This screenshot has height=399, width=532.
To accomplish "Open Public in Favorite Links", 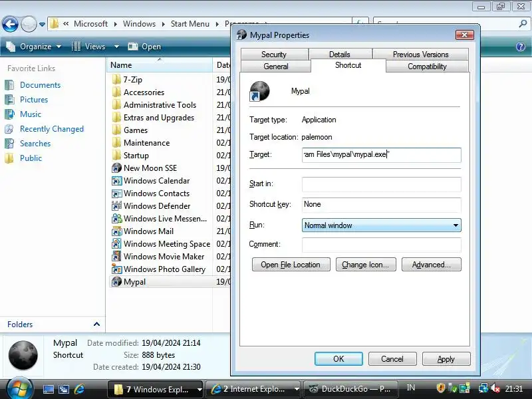I will (x=31, y=158).
